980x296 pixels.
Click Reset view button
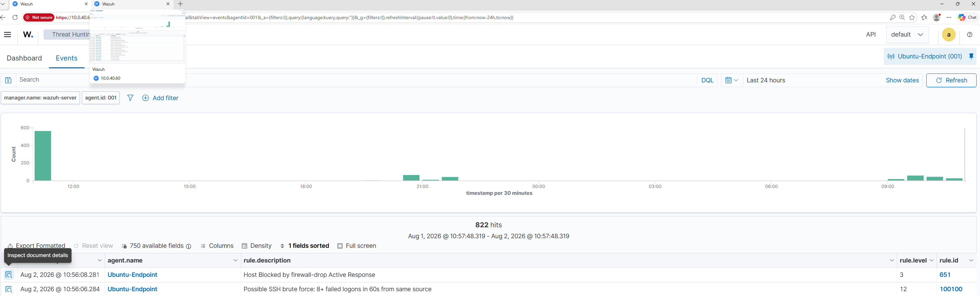click(x=93, y=246)
